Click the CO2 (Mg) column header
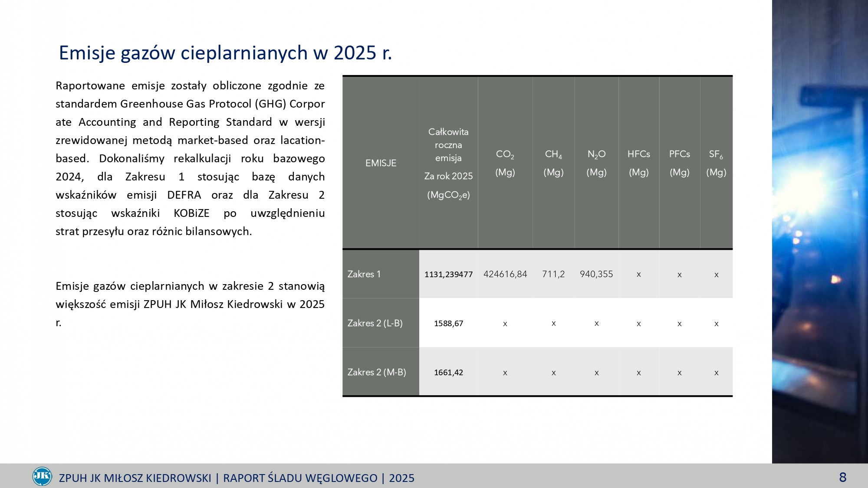This screenshot has width=868, height=488. tap(505, 163)
